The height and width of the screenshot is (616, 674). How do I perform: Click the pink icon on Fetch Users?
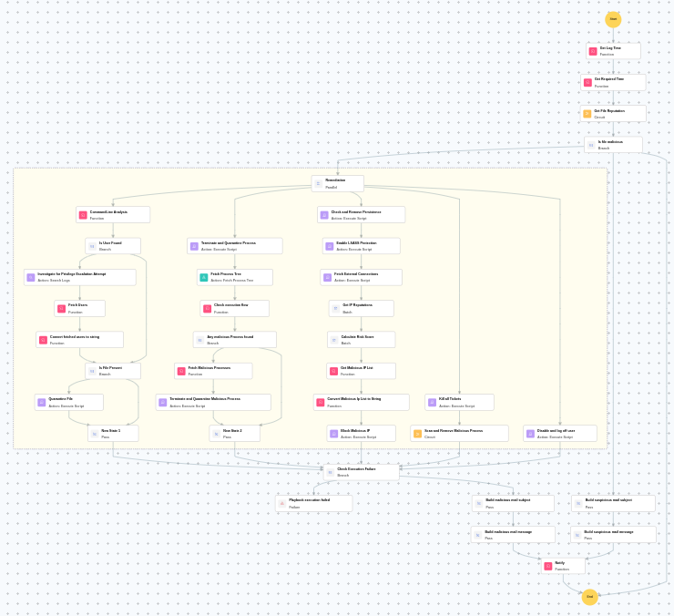[61, 308]
